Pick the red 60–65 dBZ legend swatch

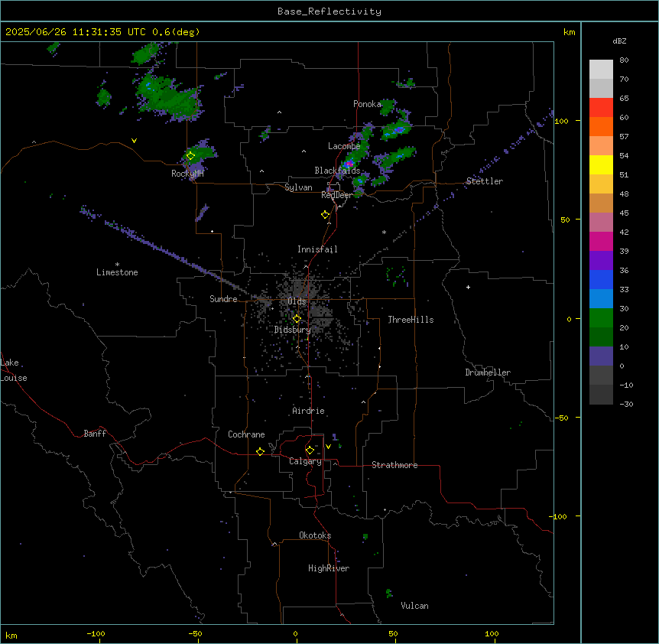point(601,108)
